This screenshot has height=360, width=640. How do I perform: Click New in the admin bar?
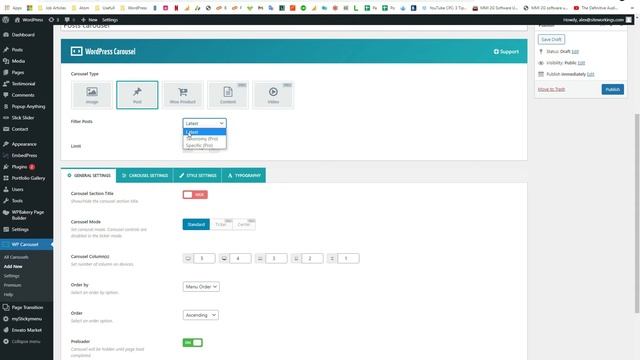[x=89, y=20]
